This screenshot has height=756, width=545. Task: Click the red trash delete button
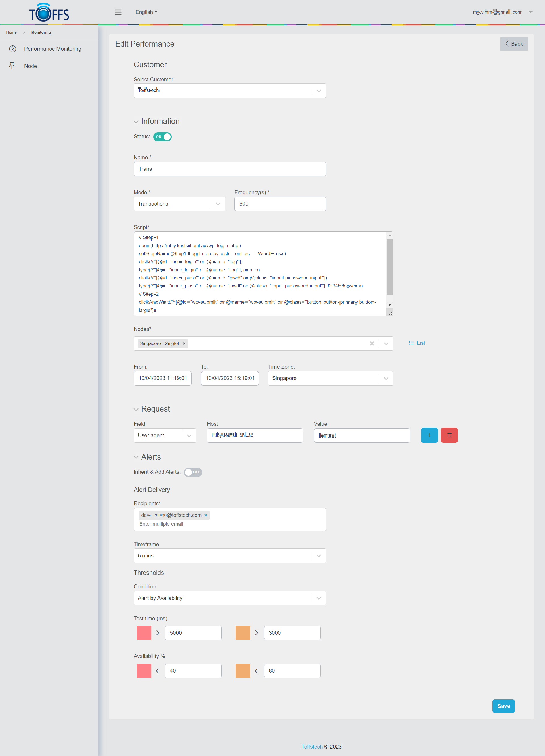[449, 435]
